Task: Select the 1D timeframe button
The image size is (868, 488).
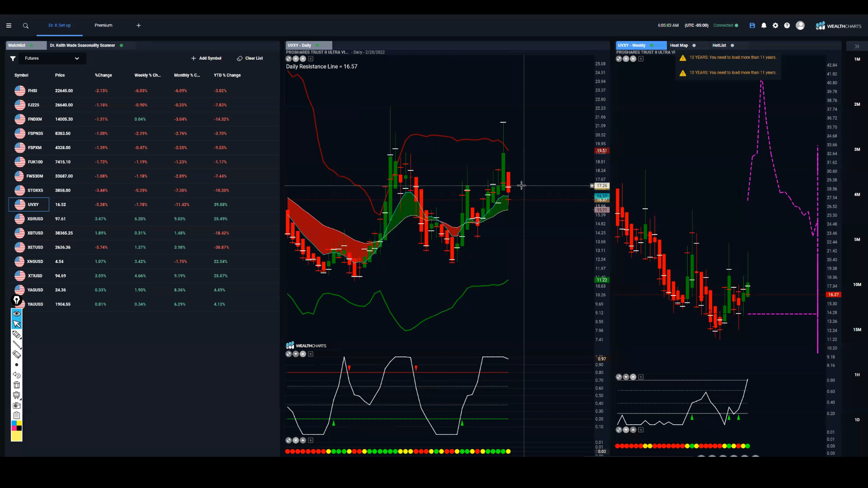Action: pyautogui.click(x=857, y=420)
